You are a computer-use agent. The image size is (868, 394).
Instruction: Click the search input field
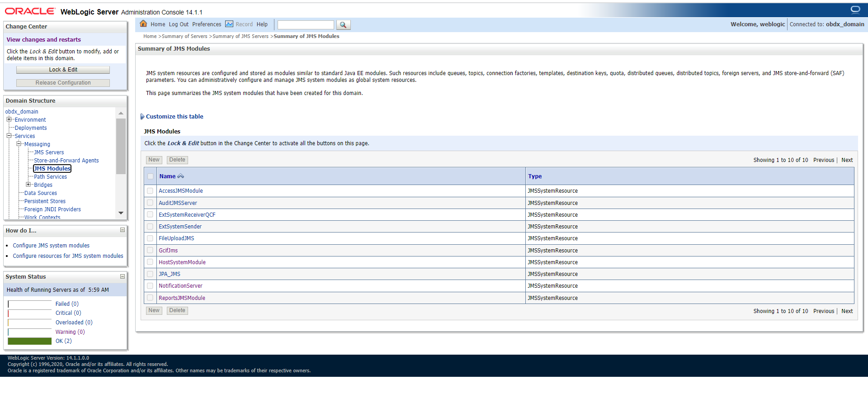pyautogui.click(x=306, y=25)
